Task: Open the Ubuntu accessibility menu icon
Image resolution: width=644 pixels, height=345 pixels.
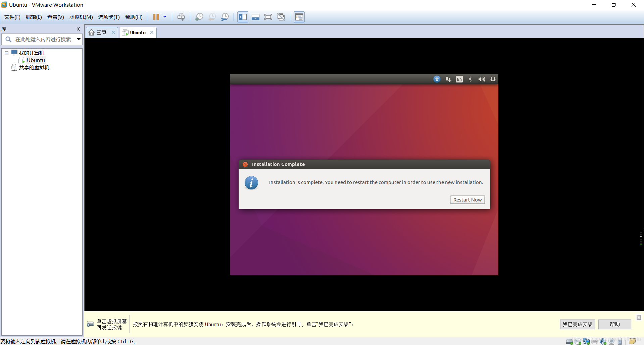Action: click(437, 79)
